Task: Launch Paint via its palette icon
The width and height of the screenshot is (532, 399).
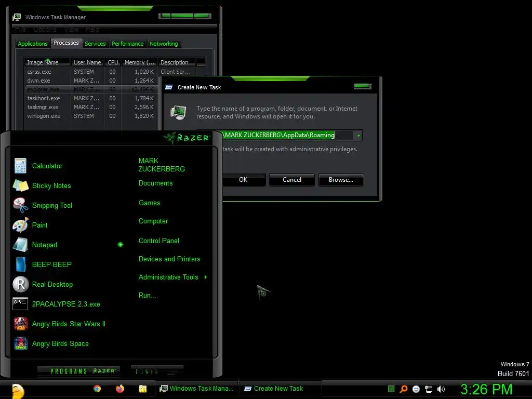Action: tap(20, 225)
